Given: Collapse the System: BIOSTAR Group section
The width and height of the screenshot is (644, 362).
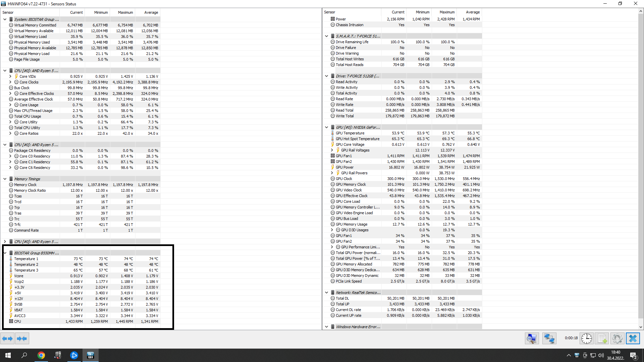Looking at the screenshot, I should 5,19.
